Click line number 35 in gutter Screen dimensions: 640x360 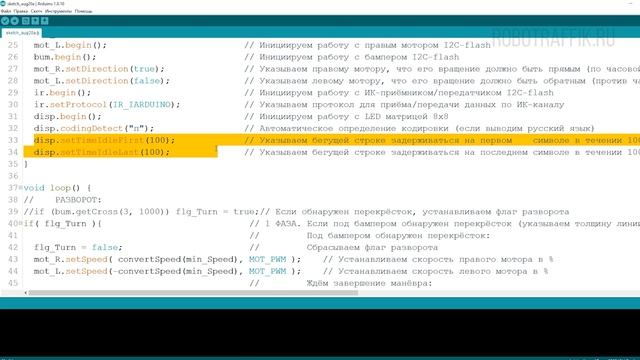(13, 164)
